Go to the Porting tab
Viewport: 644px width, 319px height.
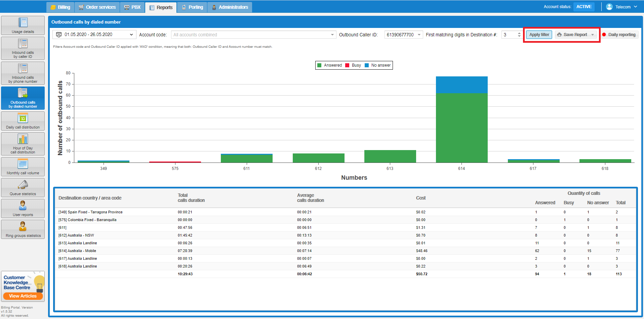[192, 7]
